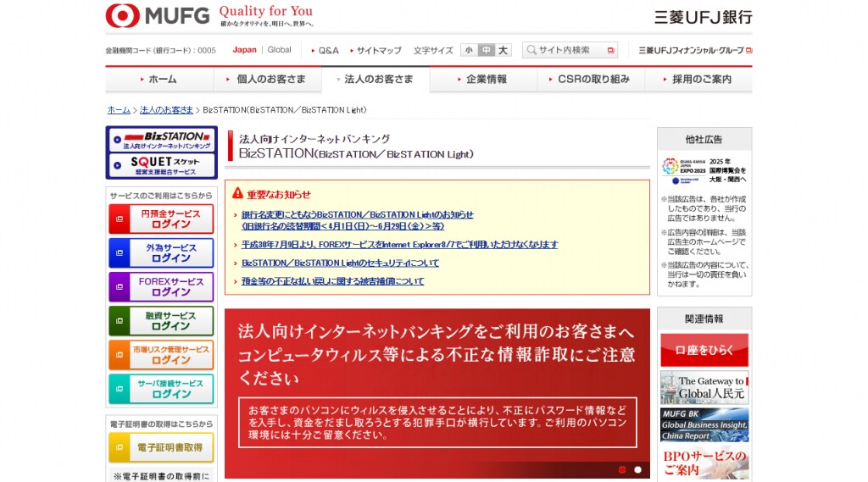
Task: Click the 'Quality for You' slogan
Action: [265, 11]
